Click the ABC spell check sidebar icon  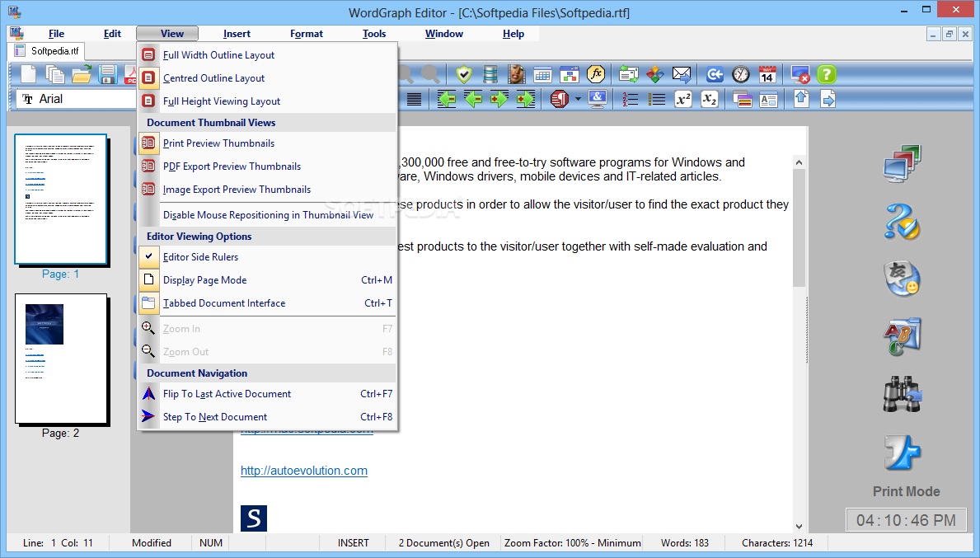[903, 336]
